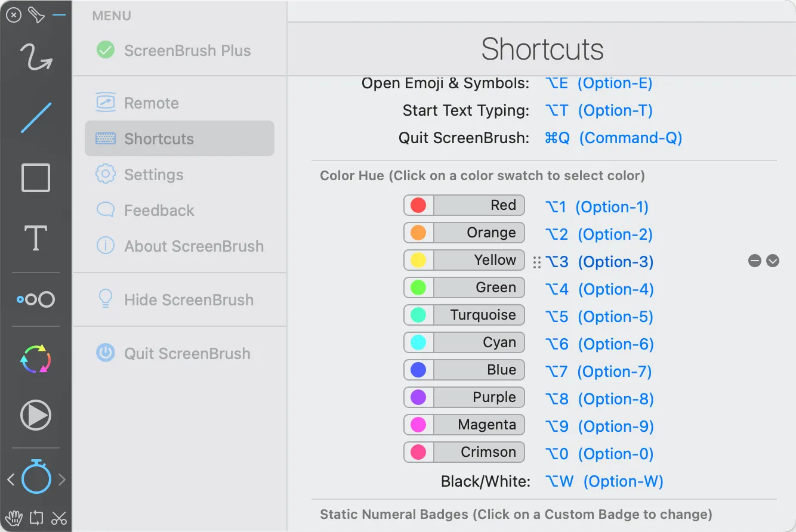Click the minus button on Yellow row
796x532 pixels.
(x=755, y=261)
